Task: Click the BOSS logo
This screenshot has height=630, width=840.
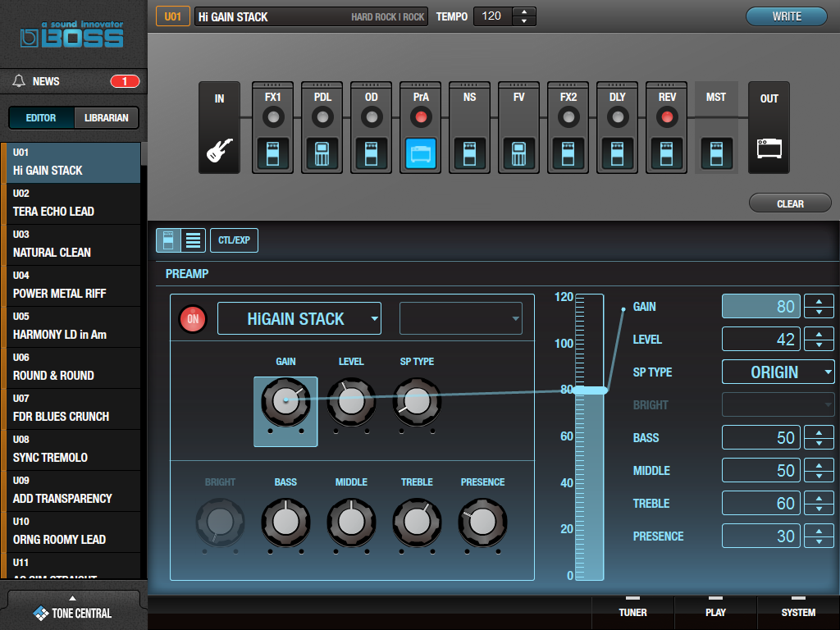Action: [72, 34]
